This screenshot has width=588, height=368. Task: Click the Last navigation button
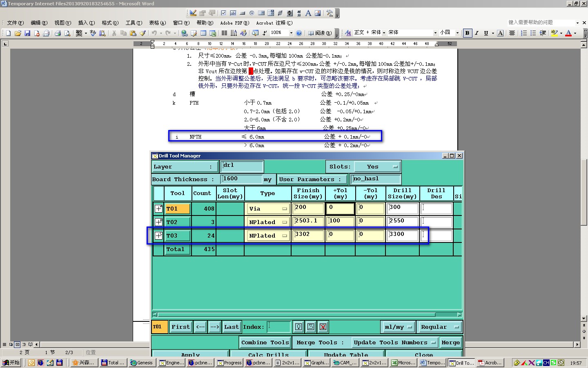[x=231, y=327]
